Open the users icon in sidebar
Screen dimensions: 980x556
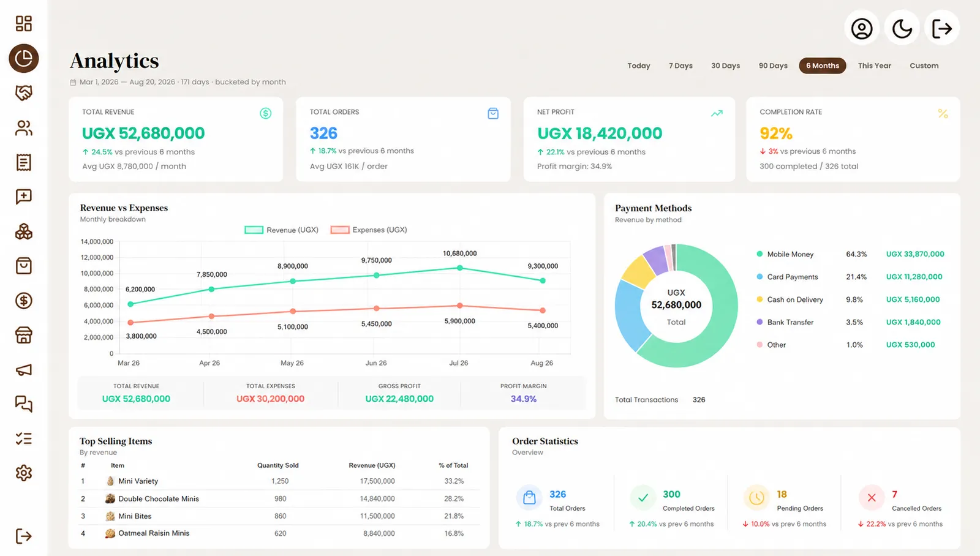click(x=23, y=127)
